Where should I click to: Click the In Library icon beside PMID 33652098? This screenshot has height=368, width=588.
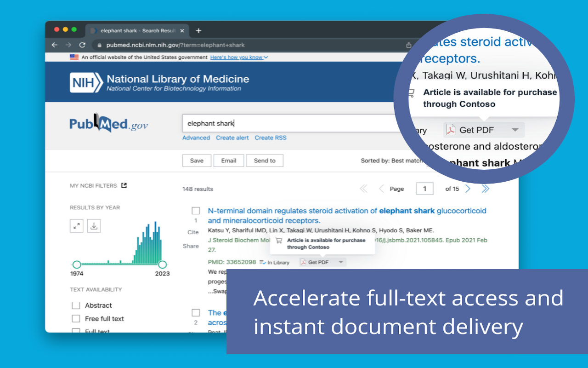click(x=262, y=262)
